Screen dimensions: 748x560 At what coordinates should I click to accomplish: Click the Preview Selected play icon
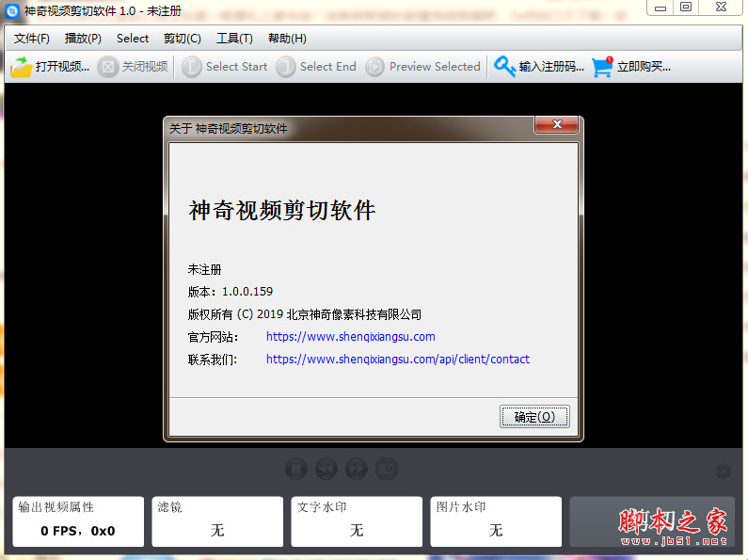tap(375, 67)
